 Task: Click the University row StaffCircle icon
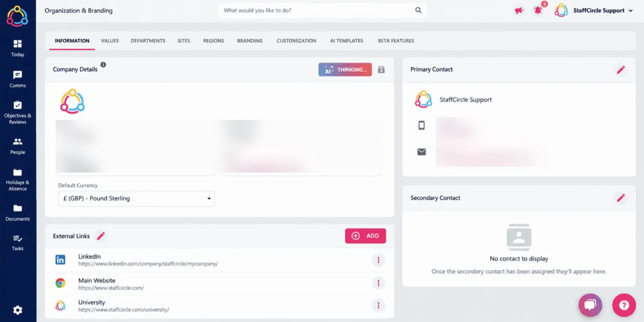coord(60,305)
